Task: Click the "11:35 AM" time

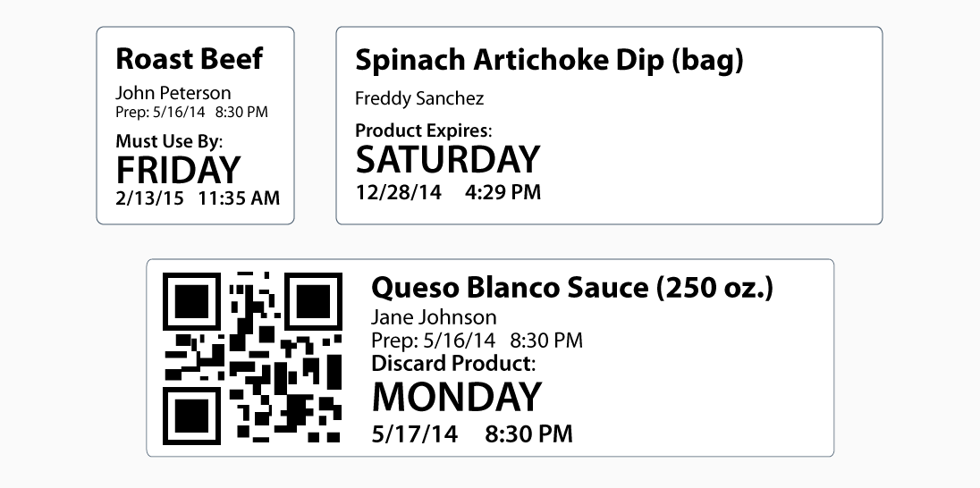Action: point(239,198)
